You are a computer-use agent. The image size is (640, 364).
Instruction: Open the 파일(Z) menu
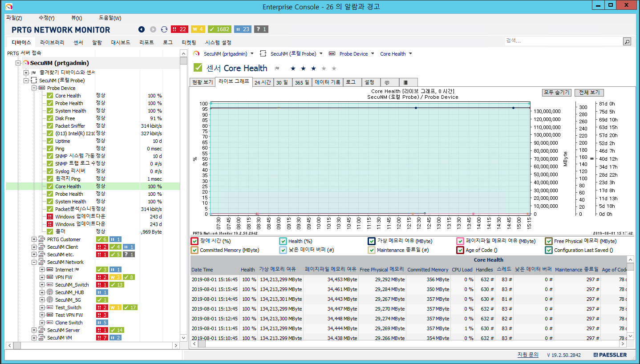15,18
